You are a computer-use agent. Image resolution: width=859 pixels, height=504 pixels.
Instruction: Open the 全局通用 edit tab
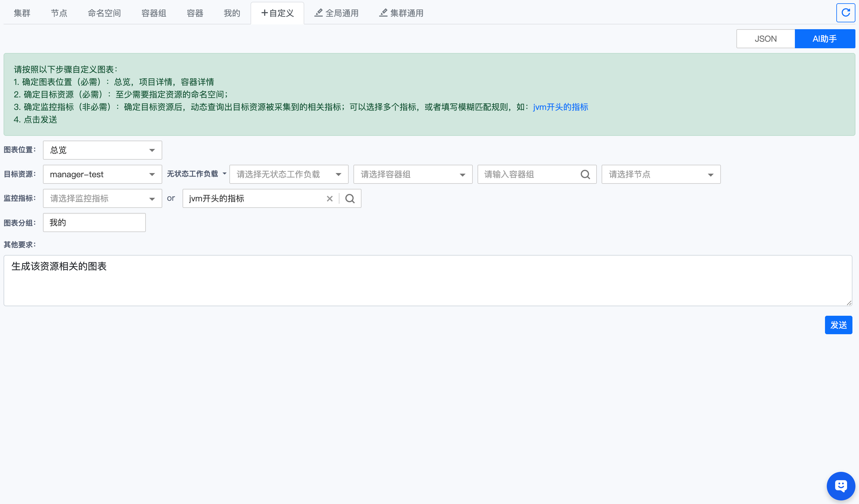pos(336,13)
